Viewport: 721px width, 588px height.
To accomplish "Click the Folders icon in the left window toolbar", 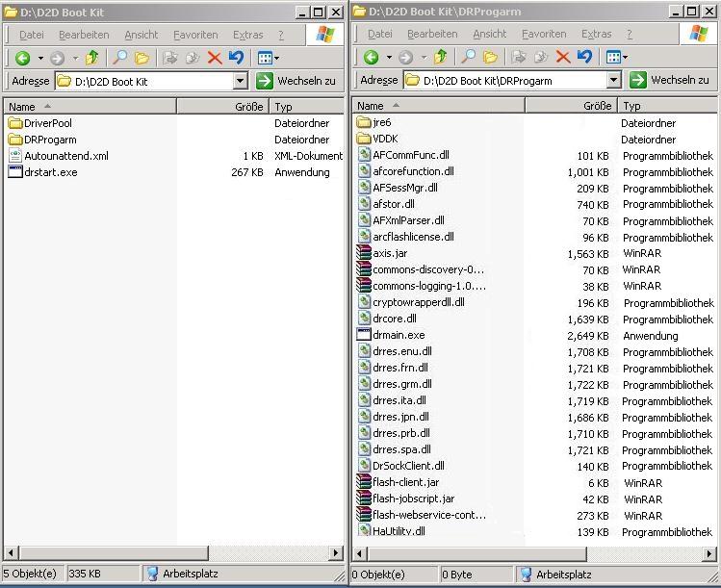I will coord(142,58).
